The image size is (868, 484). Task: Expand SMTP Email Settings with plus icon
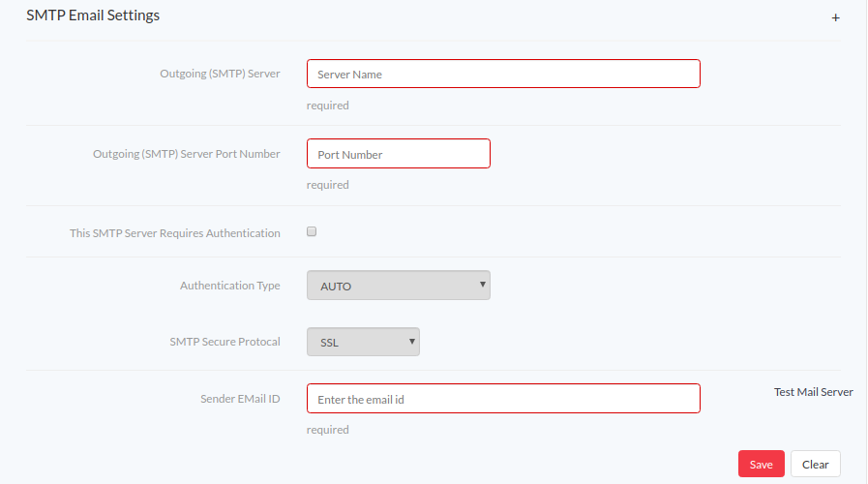[x=835, y=17]
